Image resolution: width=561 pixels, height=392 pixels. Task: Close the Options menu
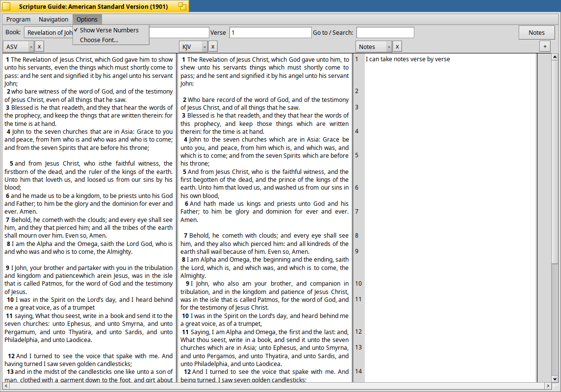(87, 19)
